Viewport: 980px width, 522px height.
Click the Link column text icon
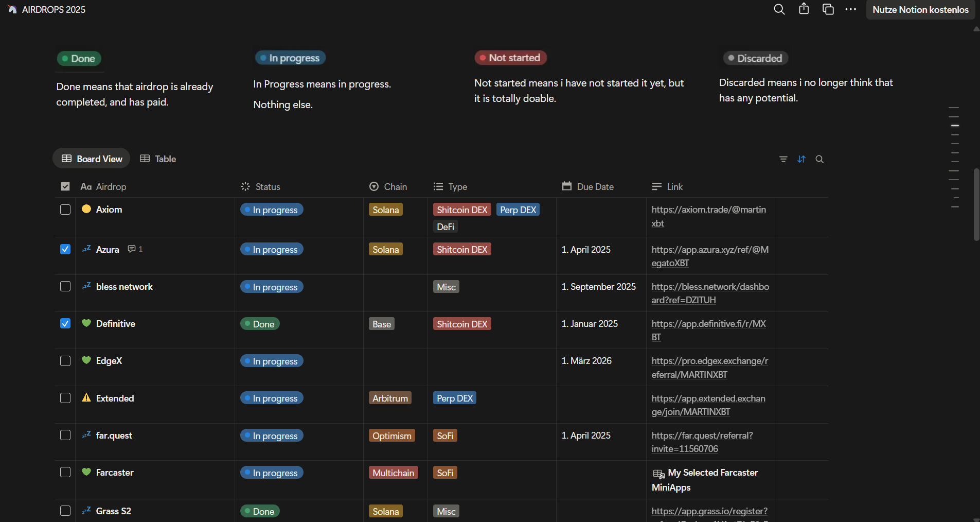click(657, 186)
